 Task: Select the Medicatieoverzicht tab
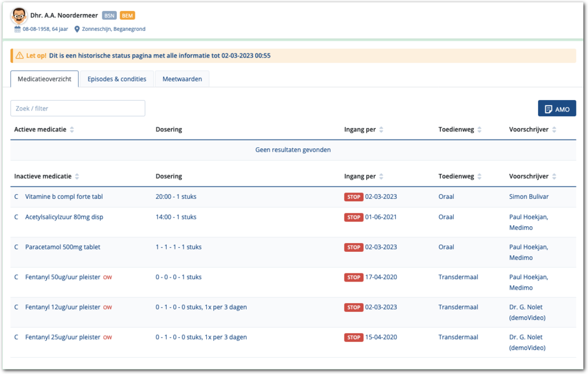coord(44,79)
